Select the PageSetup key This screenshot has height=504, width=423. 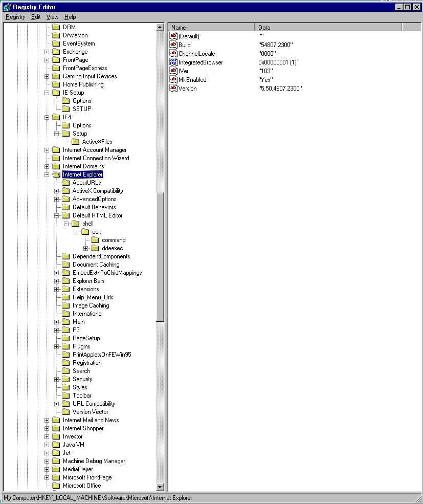pyautogui.click(x=86, y=338)
